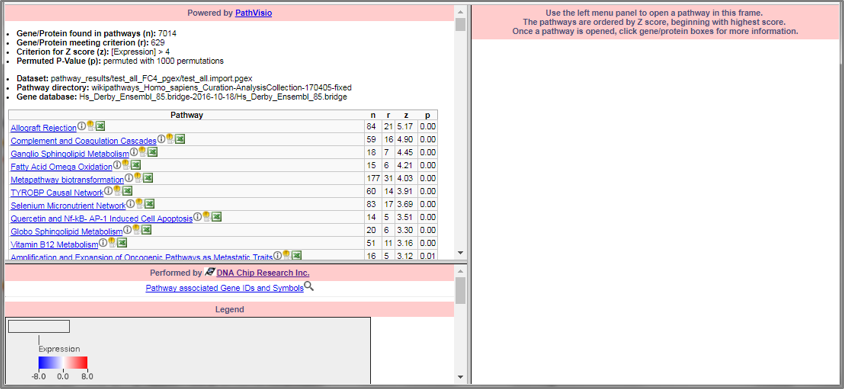Viewport: 844px width, 389px height.
Task: Click the empty legend sample box
Action: point(39,327)
